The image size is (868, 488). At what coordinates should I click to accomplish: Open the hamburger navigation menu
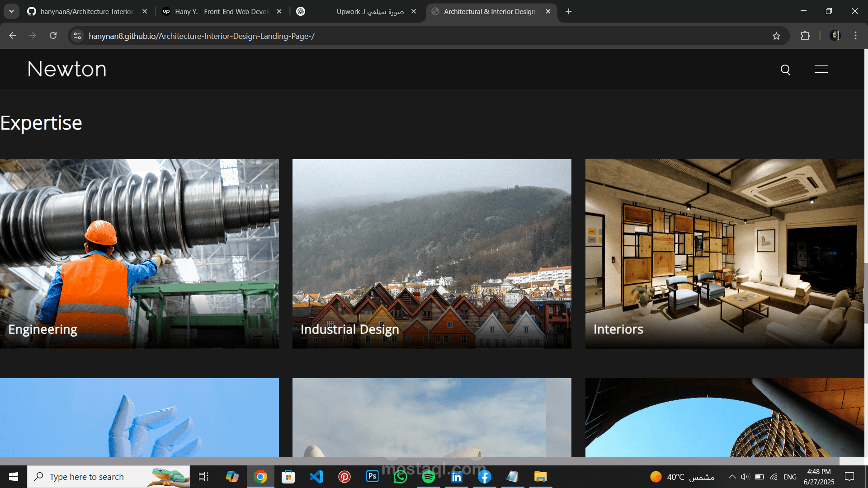(x=821, y=69)
